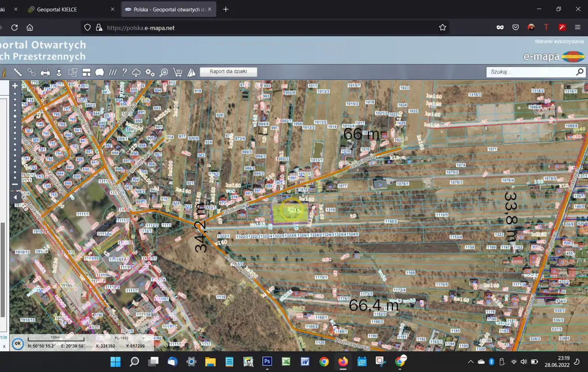Viewport: 588px width, 372px height.
Task: Toggle the layers layout panel icon
Action: tap(86, 72)
